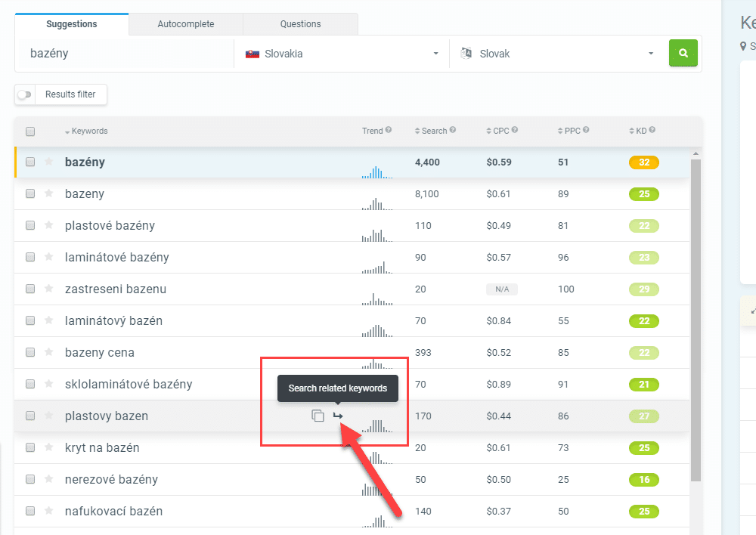Click the language translate icon beside Slovak
The height and width of the screenshot is (535, 756).
pyautogui.click(x=466, y=54)
